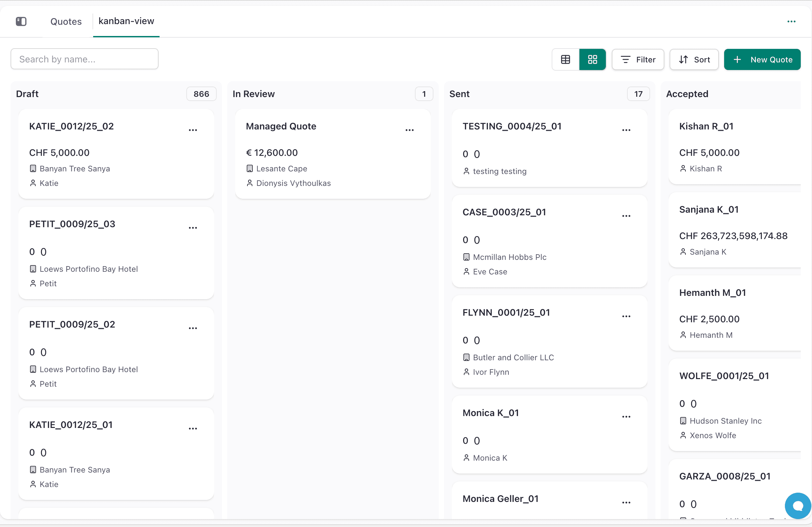This screenshot has height=527, width=812.
Task: Open the Quotes tab
Action: pyautogui.click(x=66, y=21)
